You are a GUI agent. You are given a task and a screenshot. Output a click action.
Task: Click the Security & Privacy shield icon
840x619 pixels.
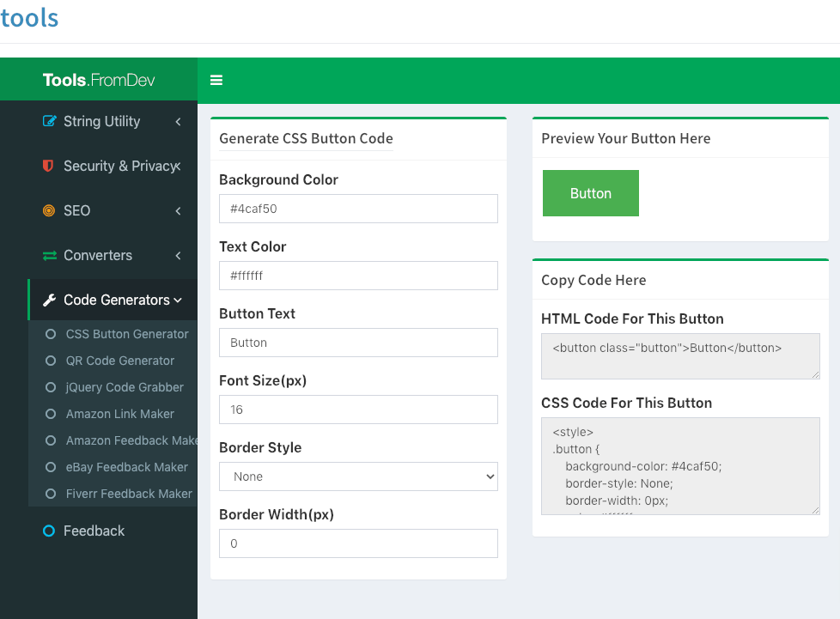[x=48, y=166]
